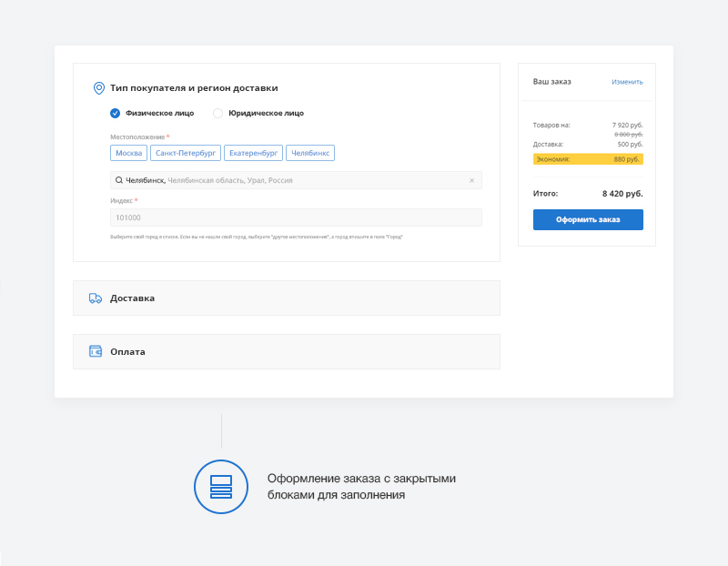Collapse the Тип покупателя section
Image resolution: width=728 pixels, height=566 pixels.
[192, 88]
